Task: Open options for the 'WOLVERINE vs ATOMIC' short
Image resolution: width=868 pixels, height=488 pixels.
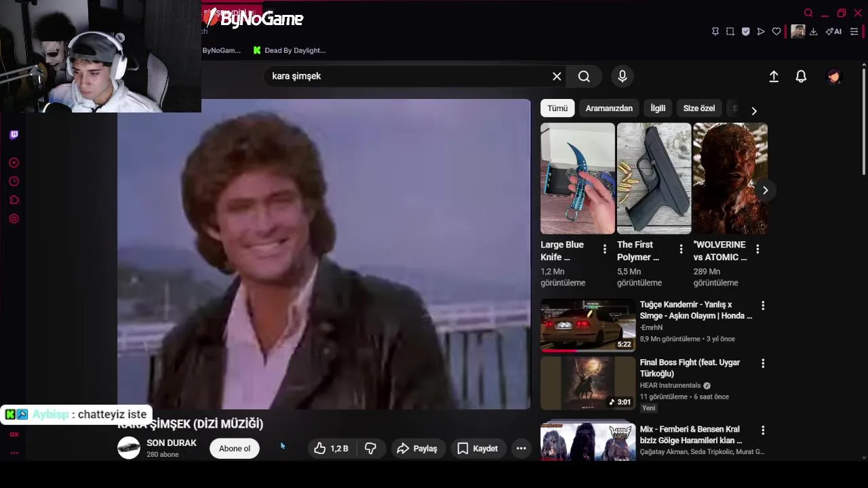Action: 757,249
